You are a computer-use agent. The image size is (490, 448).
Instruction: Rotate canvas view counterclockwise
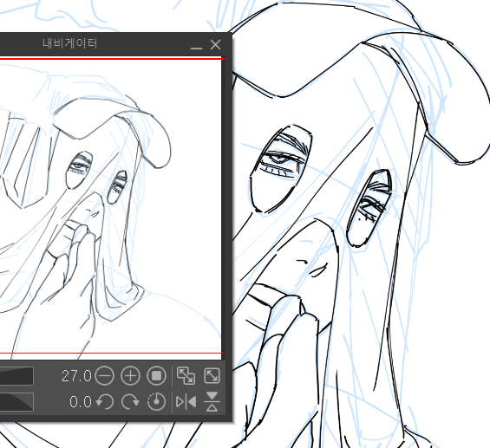coord(104,401)
